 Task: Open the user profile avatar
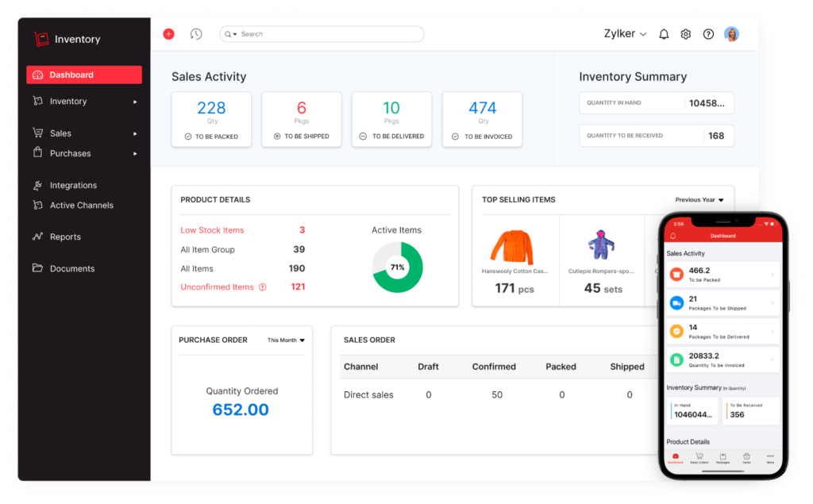731,34
